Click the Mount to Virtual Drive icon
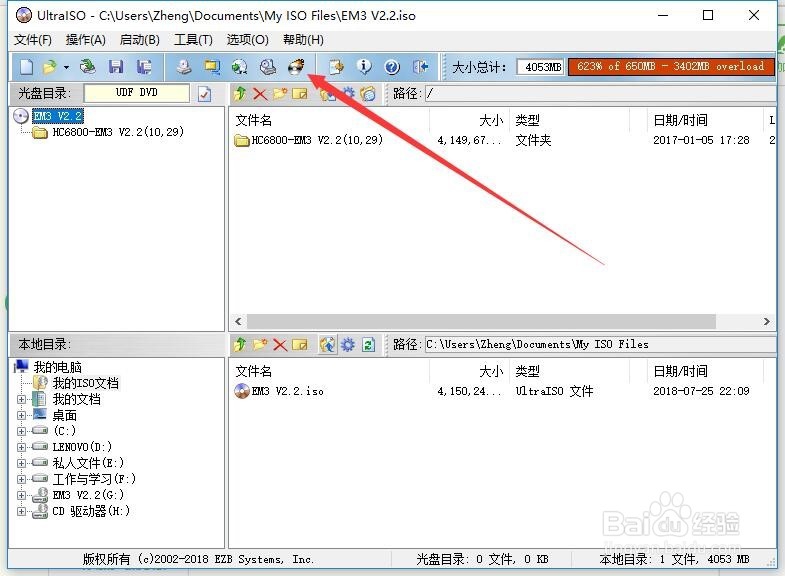785x576 pixels. coord(268,67)
